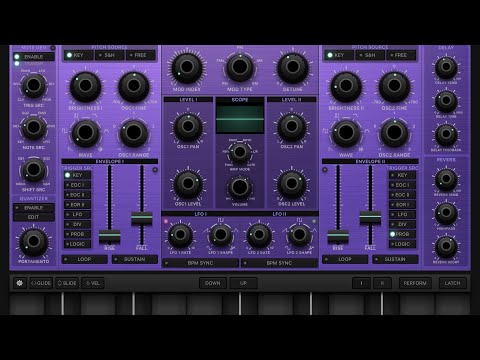Image resolution: width=480 pixels, height=360 pixels.
Task: Toggle Loop for Envelope I
Action: point(85,259)
